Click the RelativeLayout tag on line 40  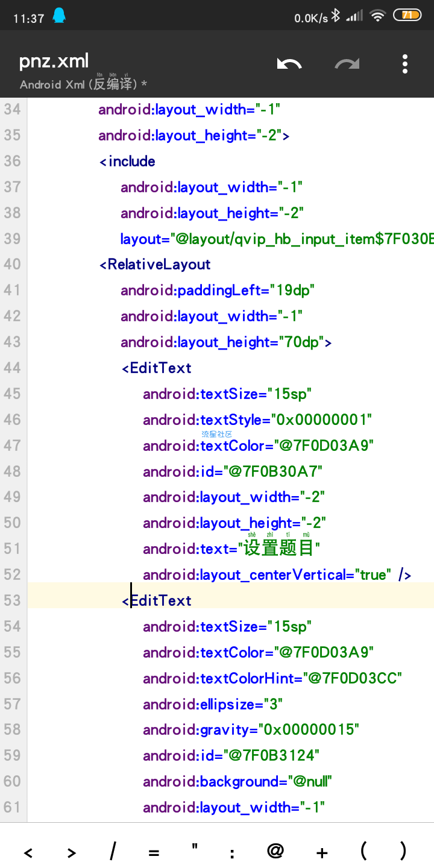[159, 264]
